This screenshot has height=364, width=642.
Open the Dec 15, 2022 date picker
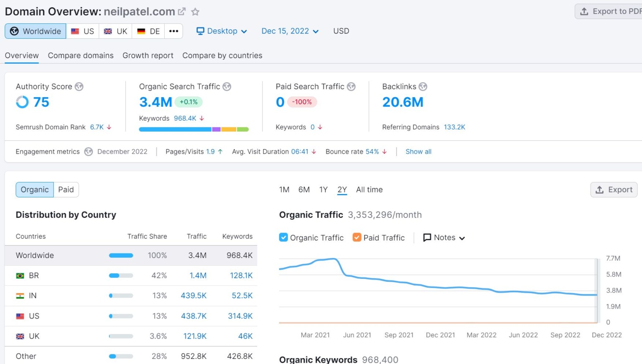(290, 31)
